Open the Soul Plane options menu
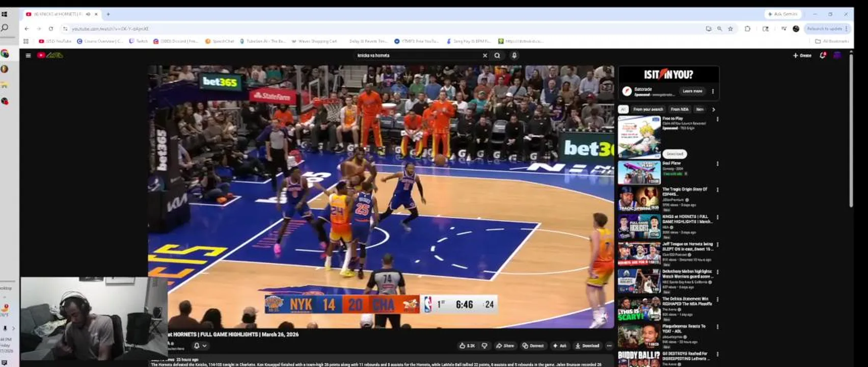The height and width of the screenshot is (367, 868). (x=718, y=164)
